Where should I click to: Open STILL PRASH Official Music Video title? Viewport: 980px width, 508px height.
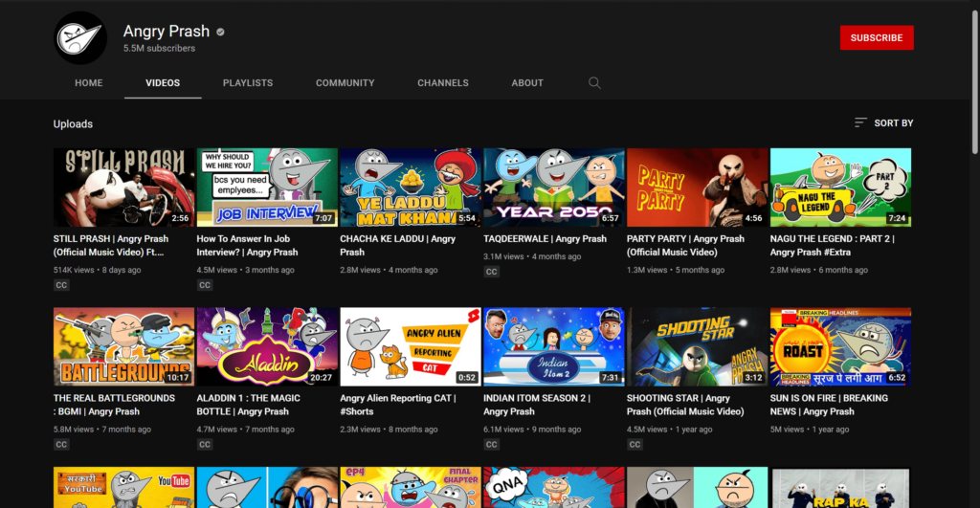pos(111,246)
